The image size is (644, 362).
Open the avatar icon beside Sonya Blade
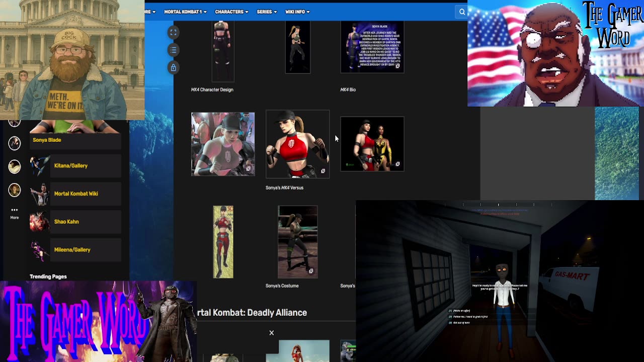pyautogui.click(x=15, y=143)
